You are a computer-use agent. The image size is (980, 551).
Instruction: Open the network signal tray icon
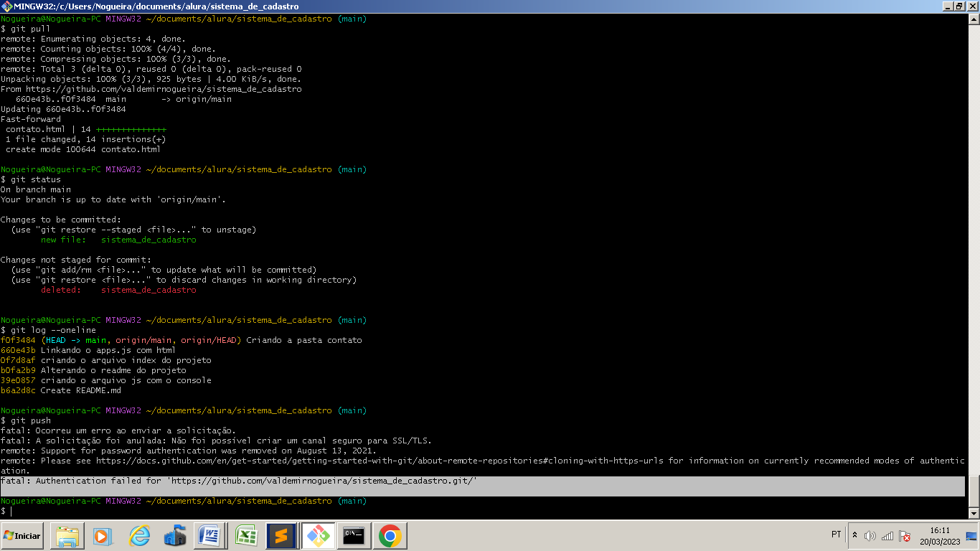[887, 536]
